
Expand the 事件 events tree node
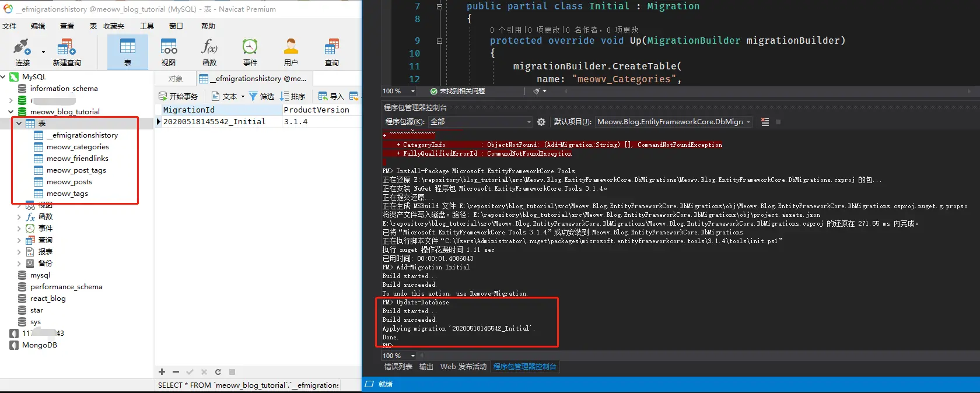pyautogui.click(x=19, y=229)
